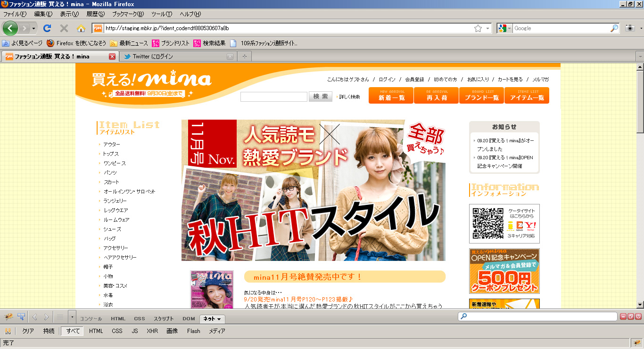The height and width of the screenshot is (349, 644).
Task: Switch to the Twitter にログイン tab
Action: point(153,57)
